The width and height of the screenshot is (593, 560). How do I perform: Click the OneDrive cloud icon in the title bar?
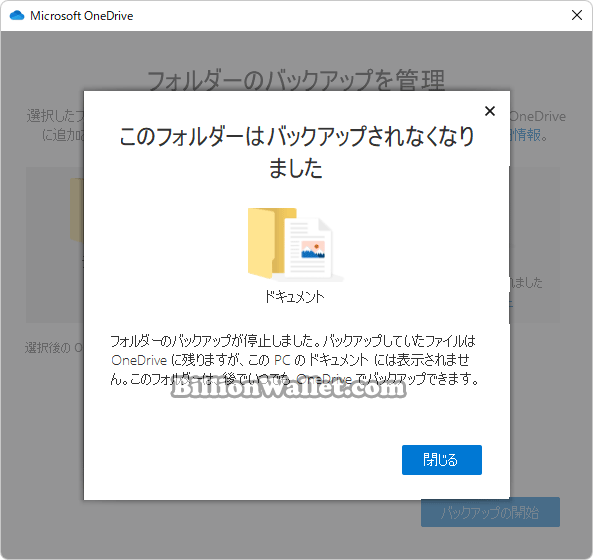(x=17, y=16)
